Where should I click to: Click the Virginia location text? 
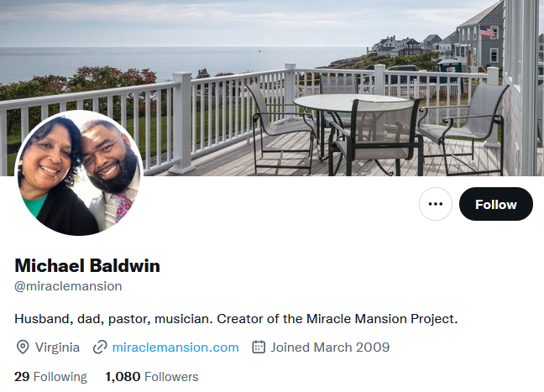57,348
